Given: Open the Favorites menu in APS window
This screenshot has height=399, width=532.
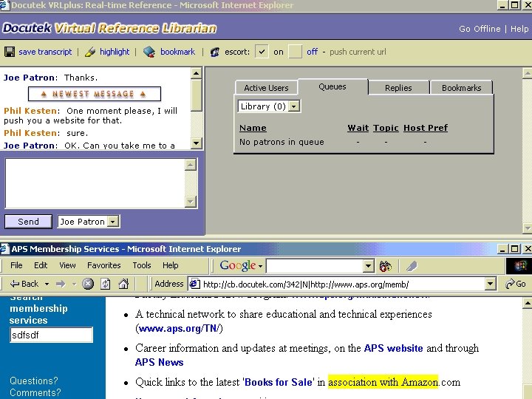Looking at the screenshot, I should pyautogui.click(x=104, y=265).
